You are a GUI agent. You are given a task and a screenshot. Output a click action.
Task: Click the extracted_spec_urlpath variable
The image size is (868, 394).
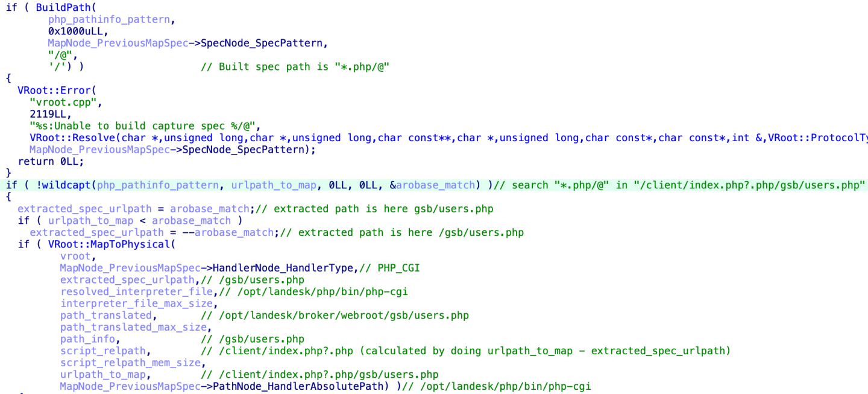(x=84, y=208)
